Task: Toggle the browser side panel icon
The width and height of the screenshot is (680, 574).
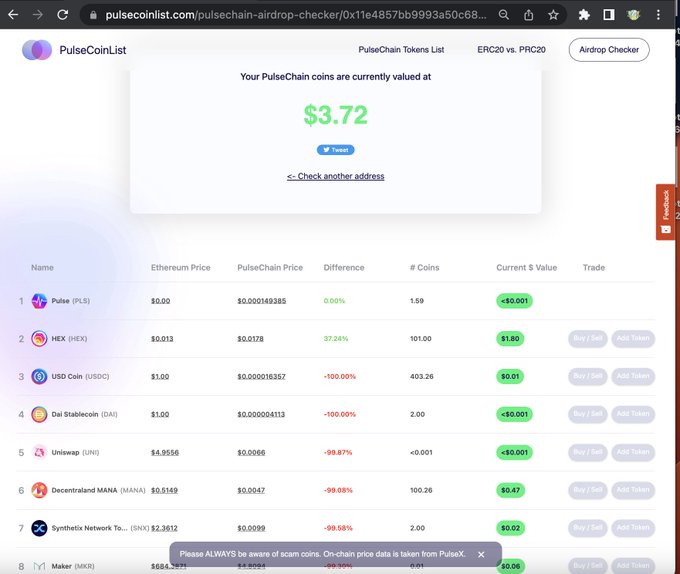Action: [609, 15]
